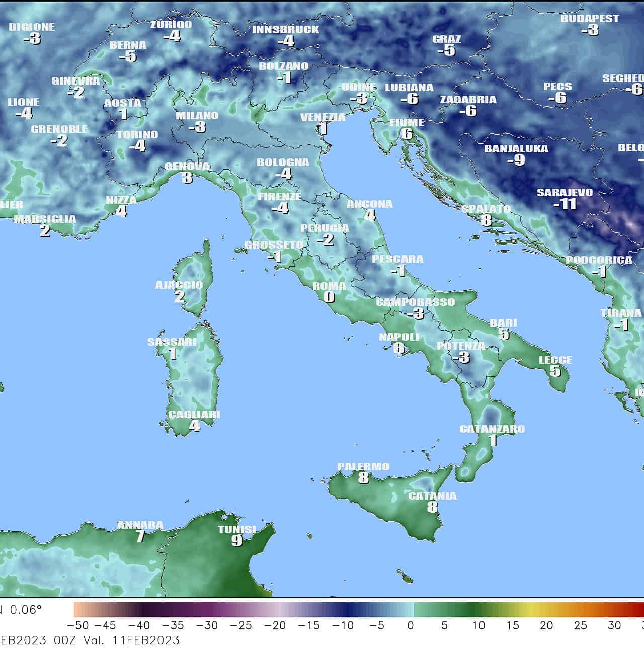
Task: Select the ZAGABRIA city label
Action: (x=468, y=100)
